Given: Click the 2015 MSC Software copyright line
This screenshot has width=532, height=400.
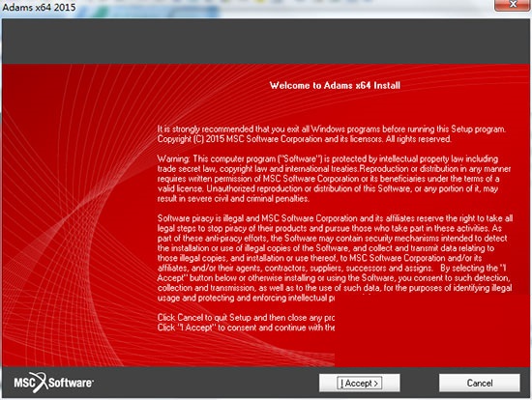Looking at the screenshot, I should (304, 139).
